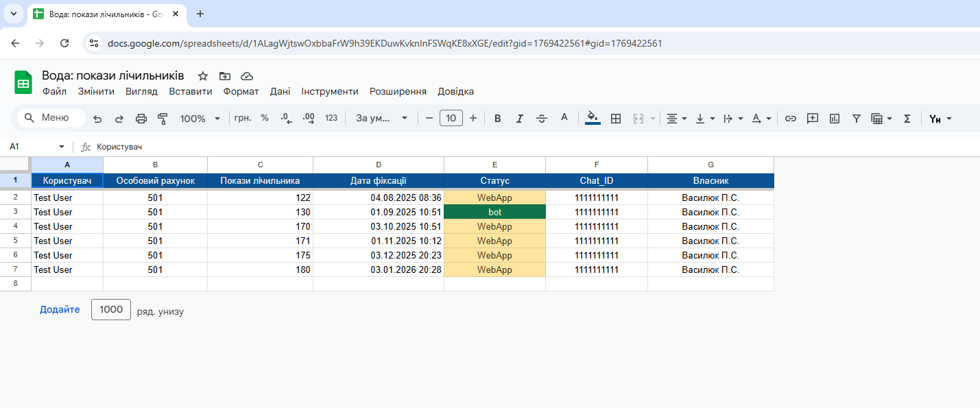Insert a chart
This screenshot has height=408, width=980.
click(834, 118)
